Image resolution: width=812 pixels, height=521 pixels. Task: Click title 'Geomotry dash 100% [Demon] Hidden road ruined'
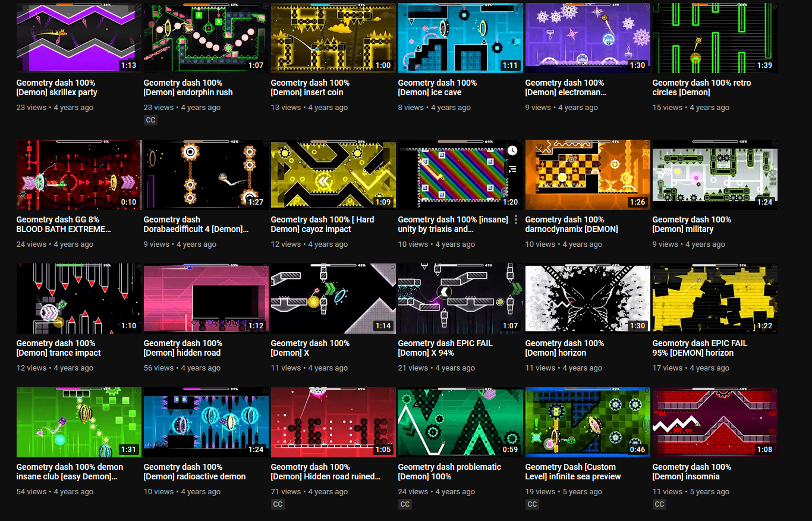326,472
